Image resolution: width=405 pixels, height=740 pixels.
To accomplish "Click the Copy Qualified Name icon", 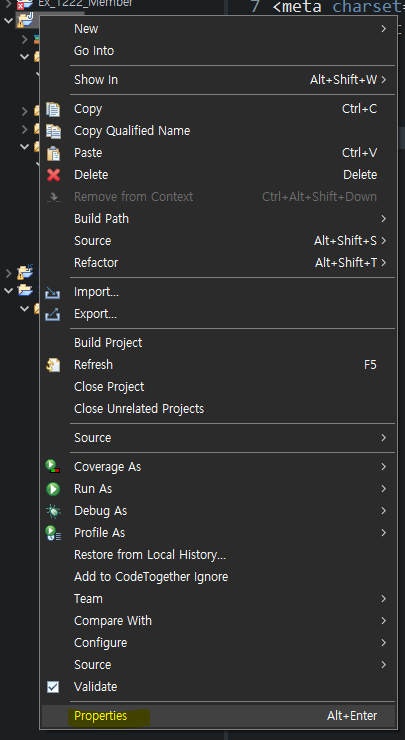I will pos(53,131).
